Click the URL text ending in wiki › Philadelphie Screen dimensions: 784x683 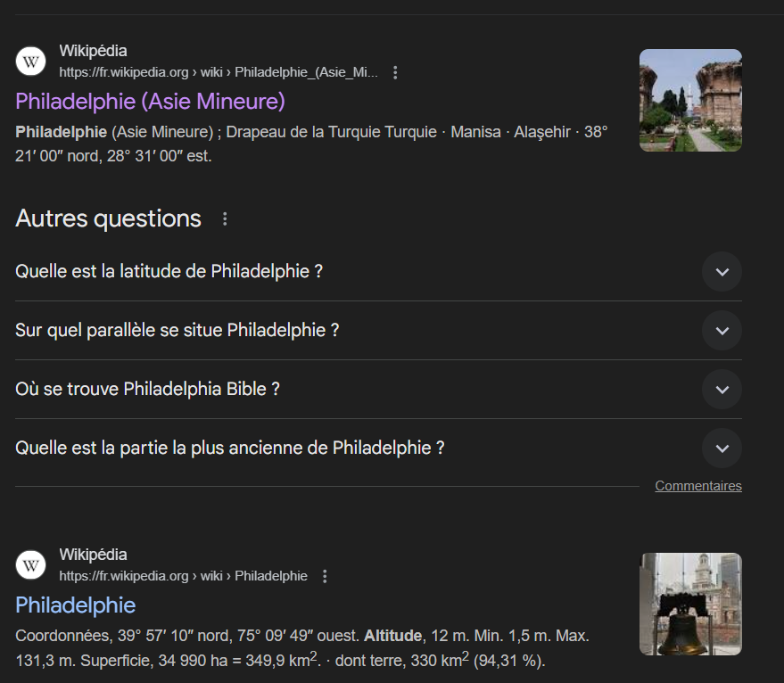point(183,577)
